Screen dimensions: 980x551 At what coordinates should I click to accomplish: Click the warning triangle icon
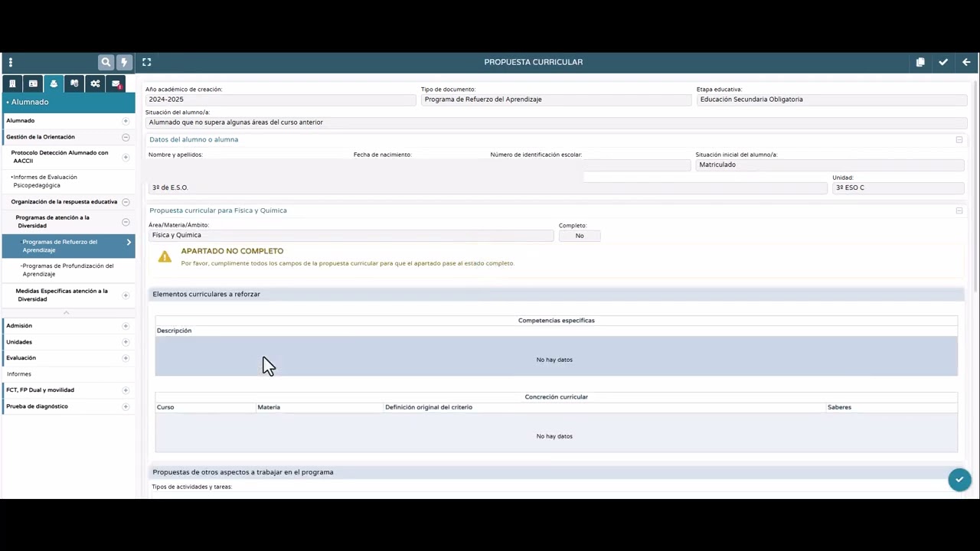point(165,257)
